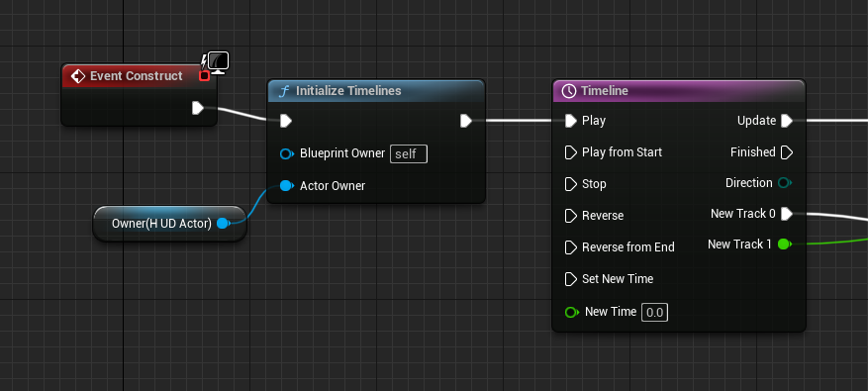Click Initialize Timelines execution input pin
The width and height of the screenshot is (868, 391).
point(286,121)
